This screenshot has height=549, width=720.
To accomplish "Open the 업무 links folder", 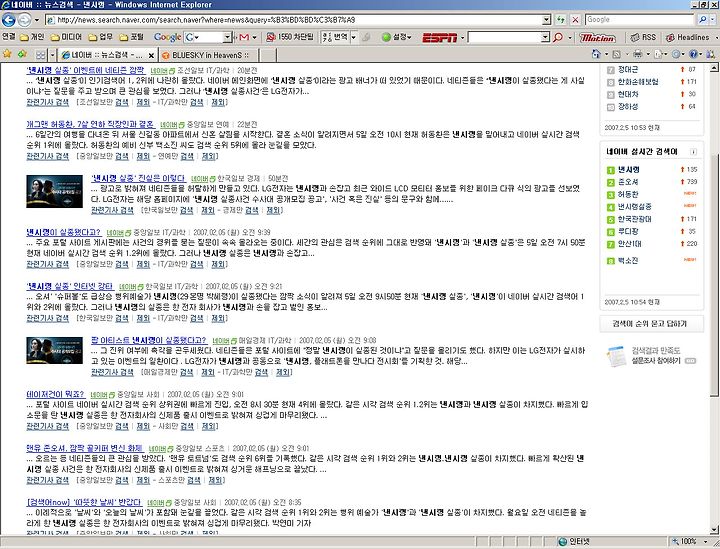I will click(x=100, y=37).
